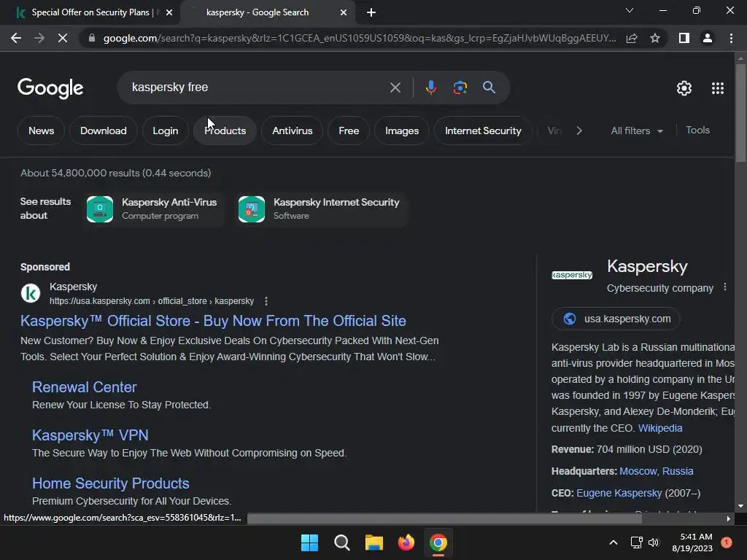The height and width of the screenshot is (560, 747).
Task: Open File Explorer from the taskbar
Action: [374, 542]
